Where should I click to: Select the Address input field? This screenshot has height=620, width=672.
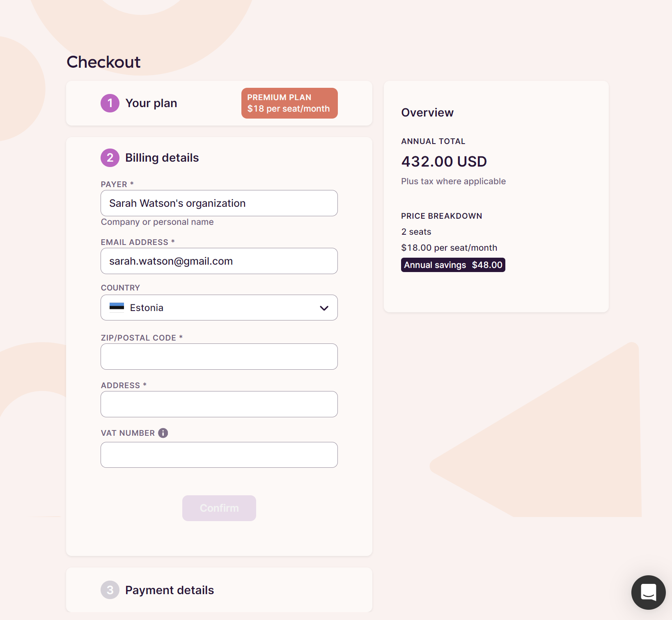click(x=219, y=404)
